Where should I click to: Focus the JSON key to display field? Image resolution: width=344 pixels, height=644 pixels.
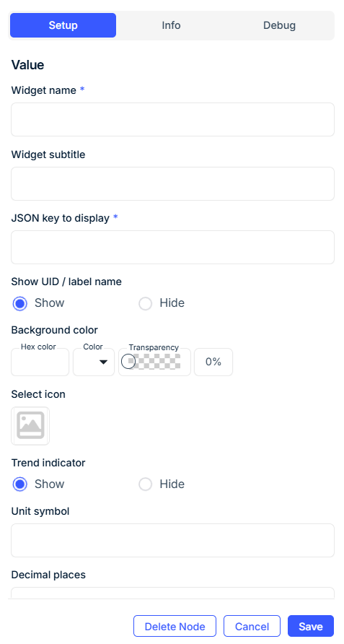click(x=173, y=247)
